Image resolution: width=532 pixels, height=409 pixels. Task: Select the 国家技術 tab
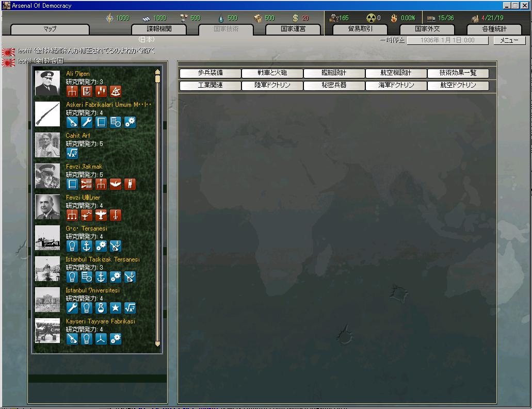(x=226, y=29)
